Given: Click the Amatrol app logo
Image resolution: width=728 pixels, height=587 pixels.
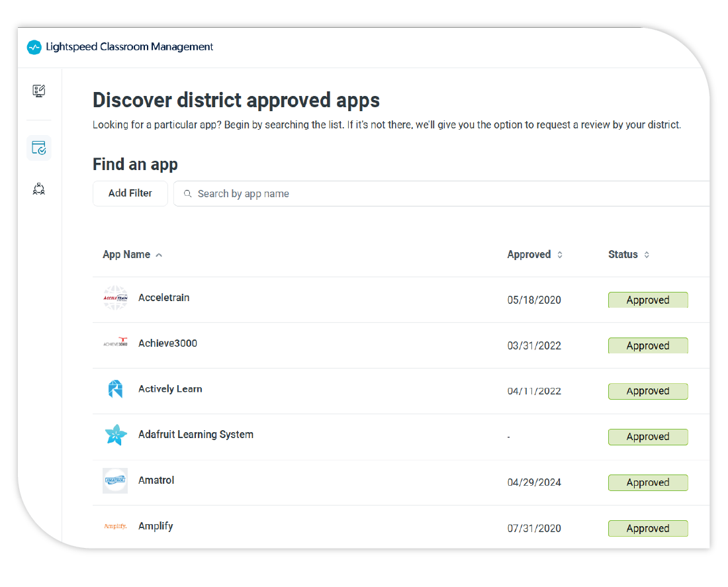Looking at the screenshot, I should 115,480.
